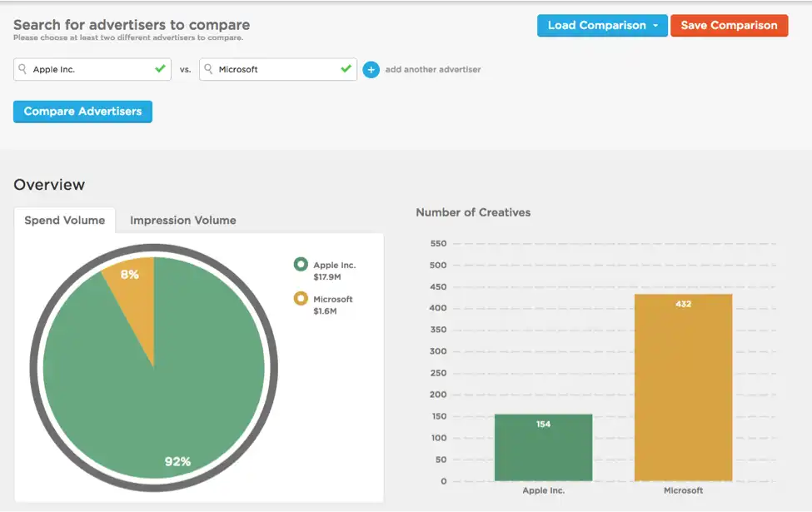Click the Microsoft advertiser input field
The height and width of the screenshot is (512, 812).
point(278,69)
